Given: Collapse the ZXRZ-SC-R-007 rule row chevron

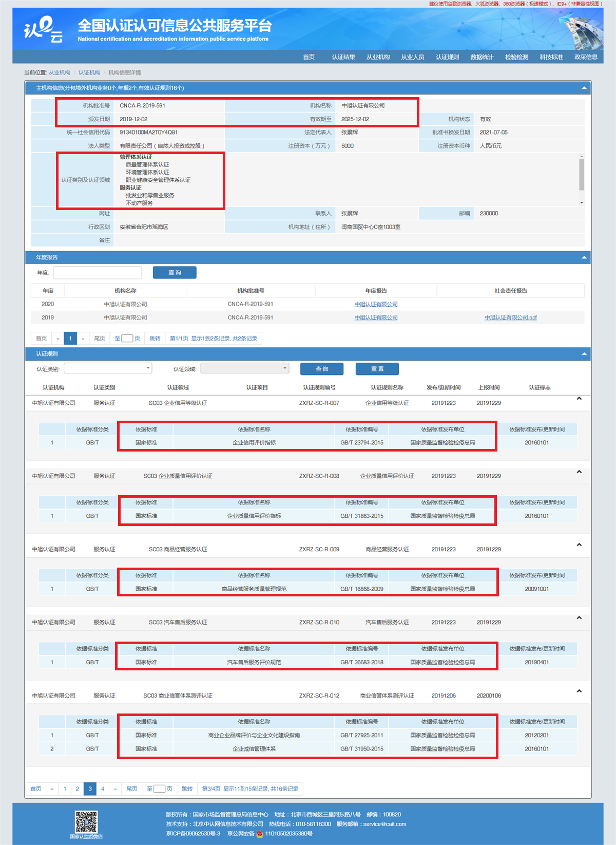Looking at the screenshot, I should pos(579,399).
